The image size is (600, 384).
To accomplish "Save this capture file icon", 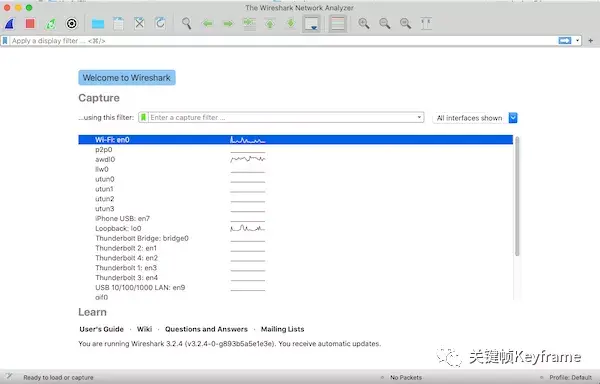I will 119,24.
